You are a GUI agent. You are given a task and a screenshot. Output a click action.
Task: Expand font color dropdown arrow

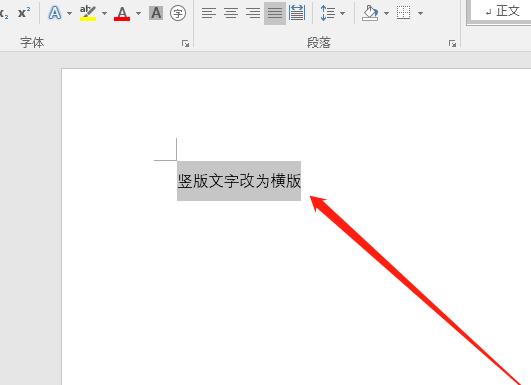[139, 14]
